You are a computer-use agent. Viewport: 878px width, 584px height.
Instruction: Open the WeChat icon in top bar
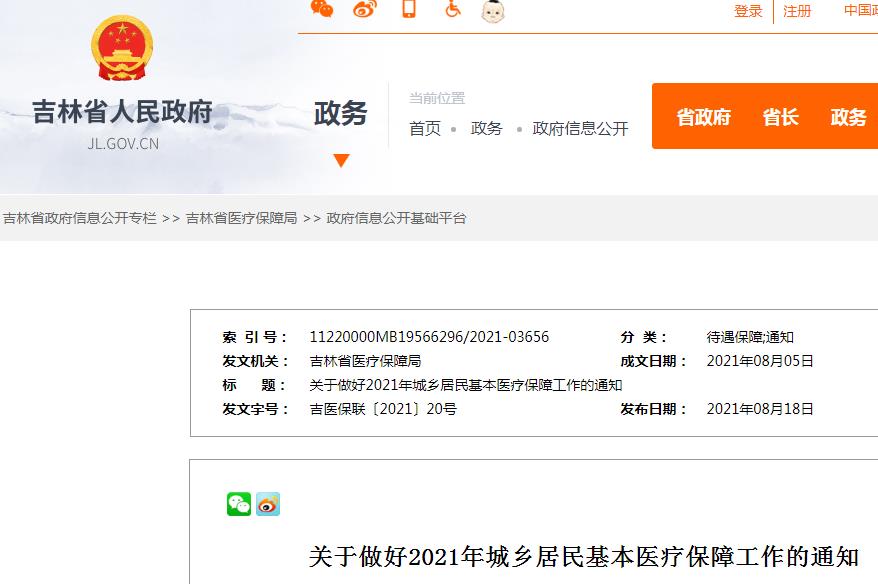(x=322, y=9)
